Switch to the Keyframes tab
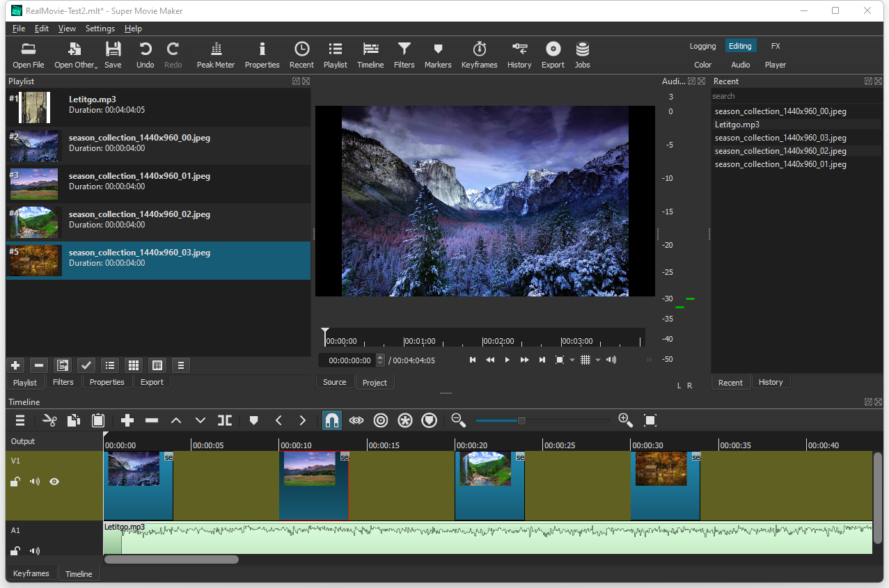The image size is (889, 588). 31,573
